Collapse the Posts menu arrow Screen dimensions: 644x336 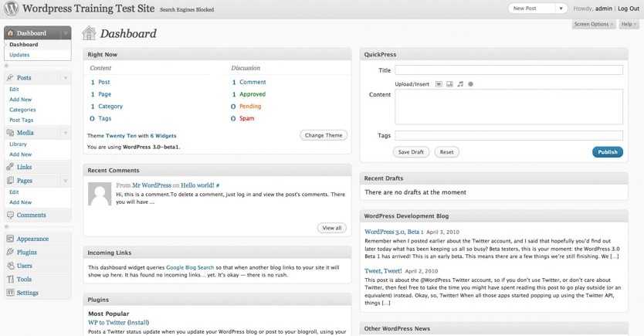[66, 77]
